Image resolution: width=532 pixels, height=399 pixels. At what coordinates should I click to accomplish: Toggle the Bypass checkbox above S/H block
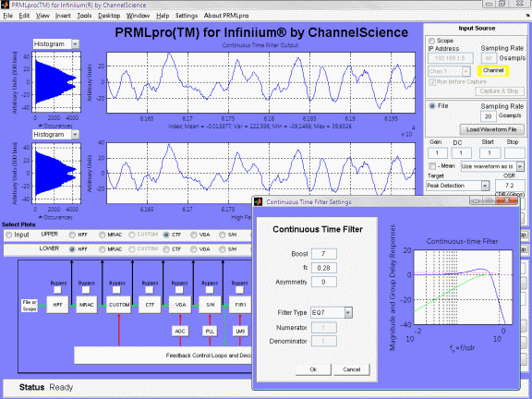[x=210, y=290]
